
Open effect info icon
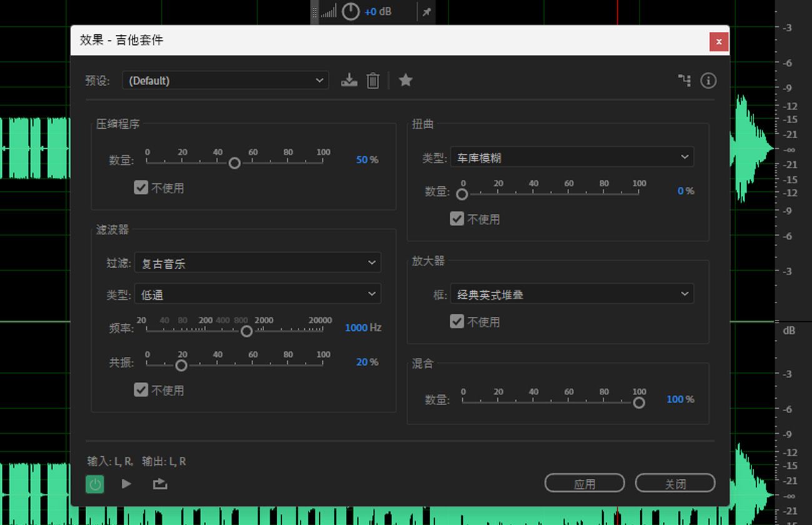point(708,80)
